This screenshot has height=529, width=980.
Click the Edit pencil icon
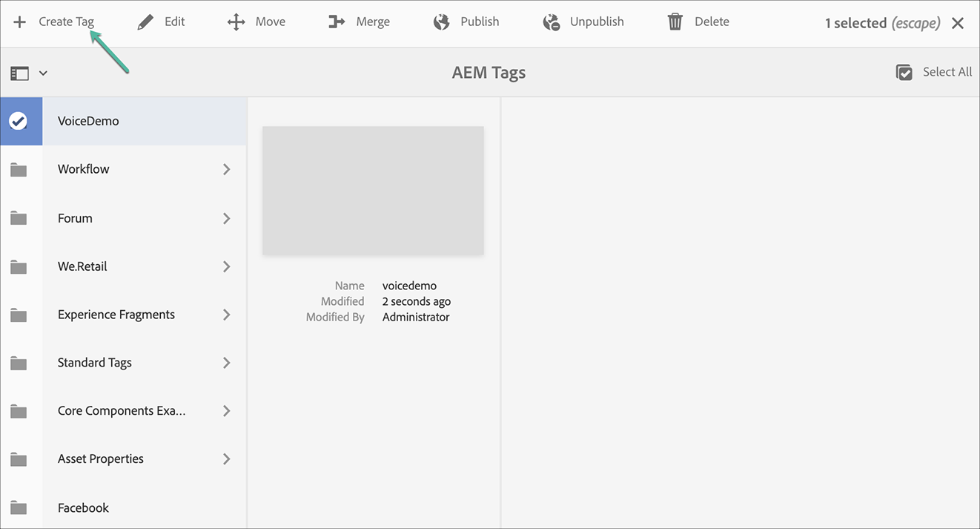coord(145,22)
